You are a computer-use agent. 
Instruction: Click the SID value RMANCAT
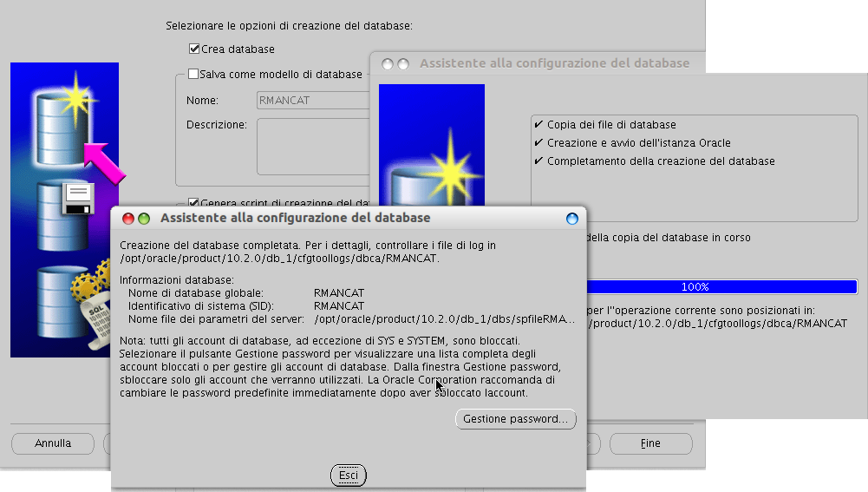339,305
